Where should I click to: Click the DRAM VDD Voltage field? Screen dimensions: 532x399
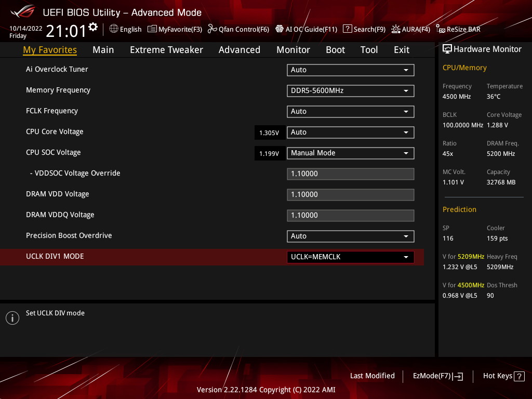[351, 195]
